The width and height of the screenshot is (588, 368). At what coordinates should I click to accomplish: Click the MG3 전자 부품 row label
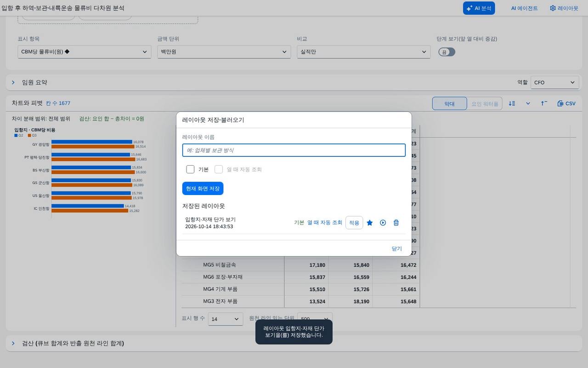tap(220, 301)
